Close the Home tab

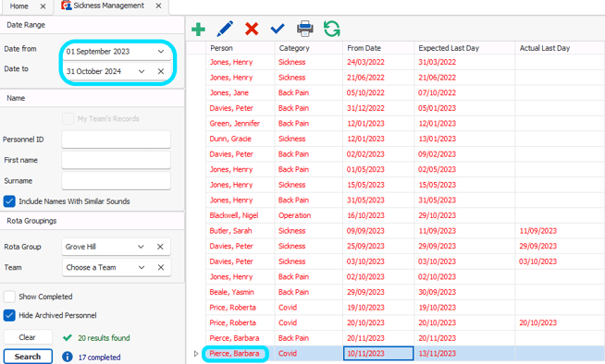coord(43,6)
